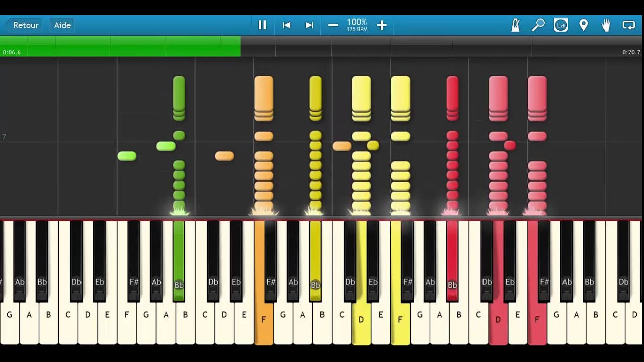This screenshot has height=362, width=644.
Task: Click the measure number 7 label
Action: [4, 137]
